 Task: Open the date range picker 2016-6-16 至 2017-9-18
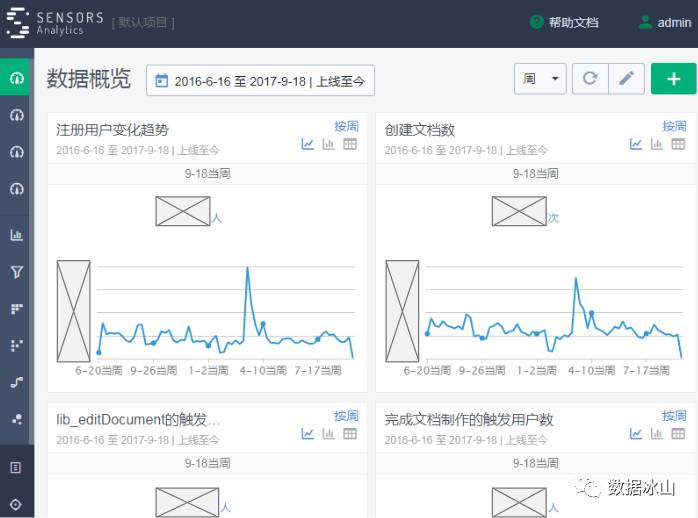(x=260, y=81)
